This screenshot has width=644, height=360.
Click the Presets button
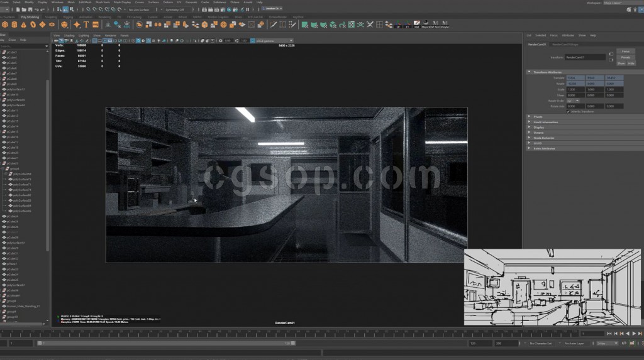(626, 57)
